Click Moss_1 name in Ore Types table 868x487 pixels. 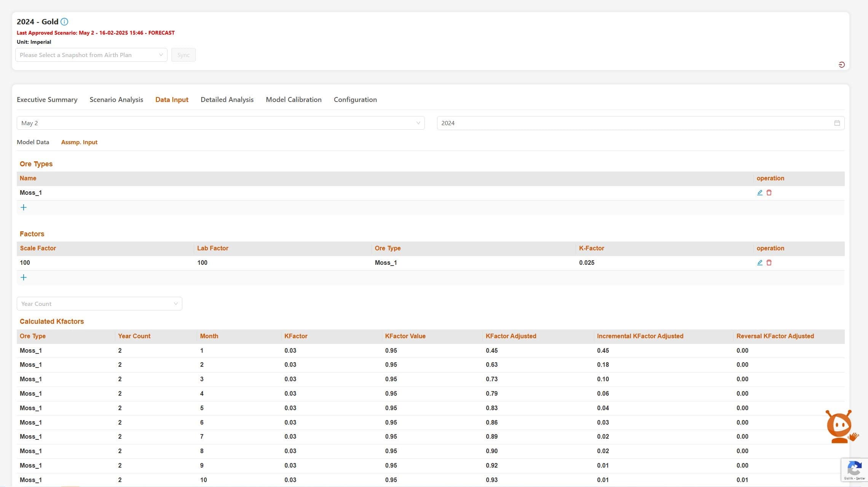(x=31, y=193)
